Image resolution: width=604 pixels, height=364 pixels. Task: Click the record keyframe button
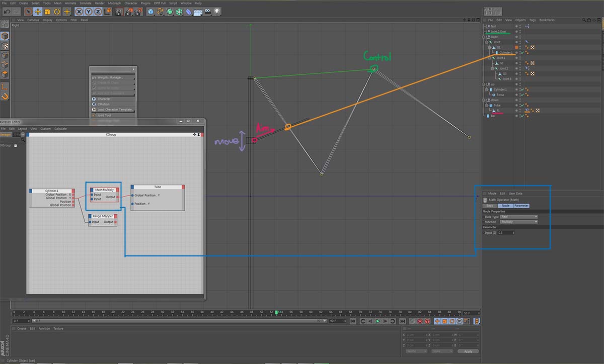(412, 321)
